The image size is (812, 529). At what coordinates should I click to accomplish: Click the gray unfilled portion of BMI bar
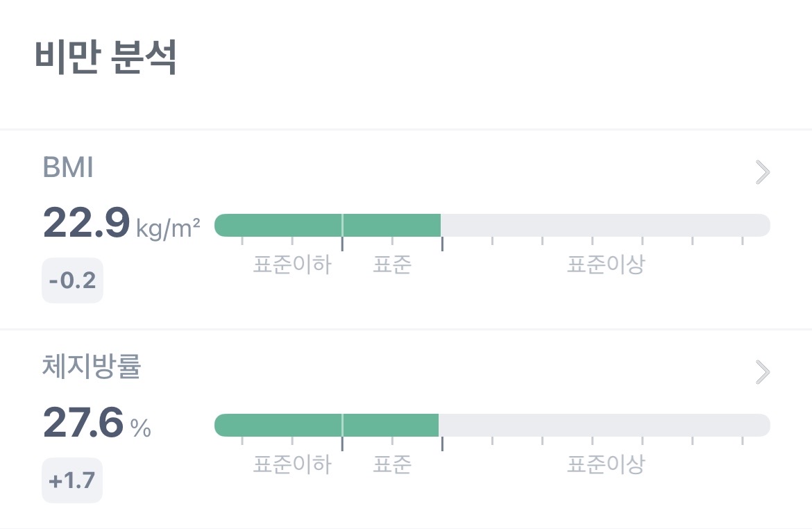click(x=604, y=225)
